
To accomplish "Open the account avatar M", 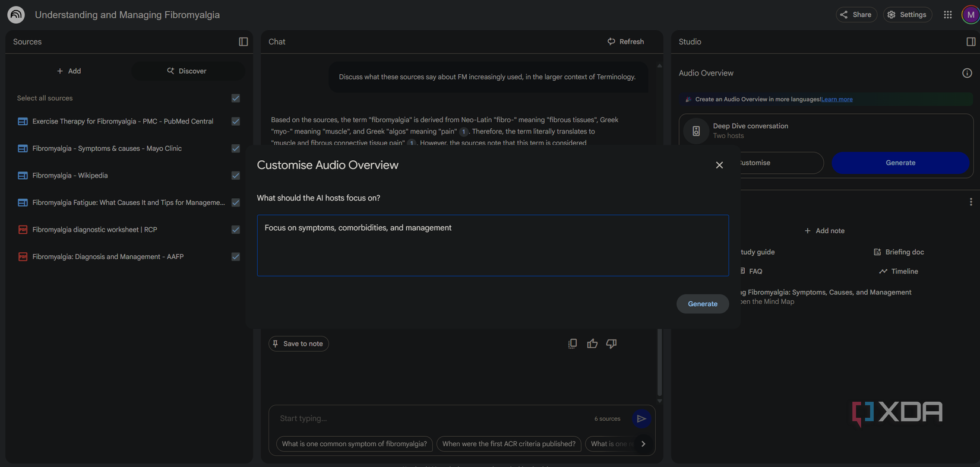I will (970, 15).
